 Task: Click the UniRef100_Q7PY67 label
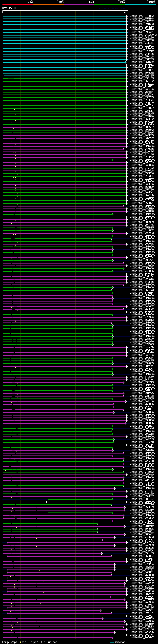(x=142, y=491)
